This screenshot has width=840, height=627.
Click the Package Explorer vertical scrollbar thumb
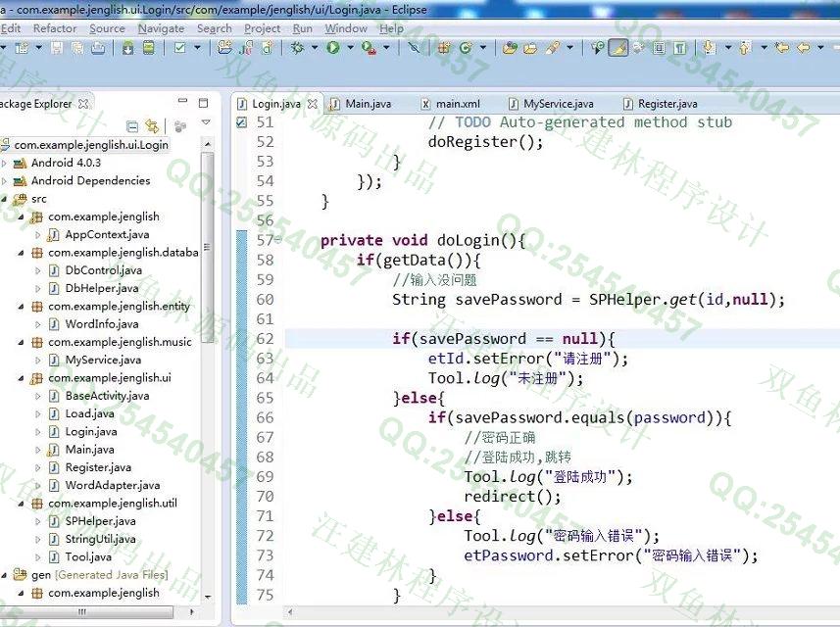[x=208, y=248]
